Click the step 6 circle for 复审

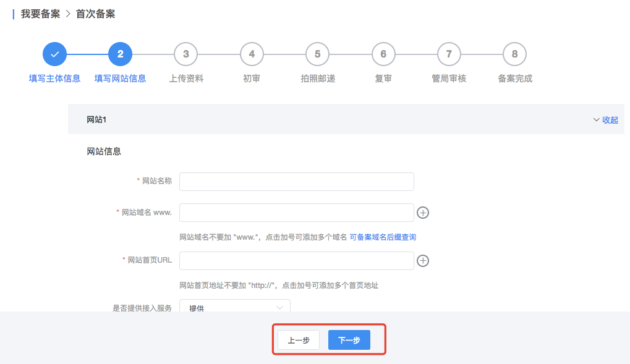pos(383,54)
